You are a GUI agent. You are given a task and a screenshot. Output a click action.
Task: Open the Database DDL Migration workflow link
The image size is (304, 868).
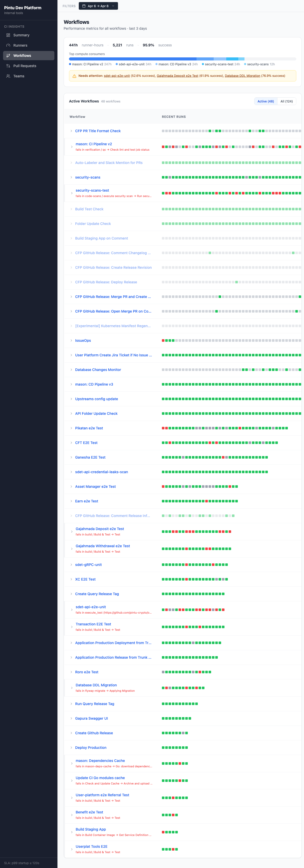point(96,685)
